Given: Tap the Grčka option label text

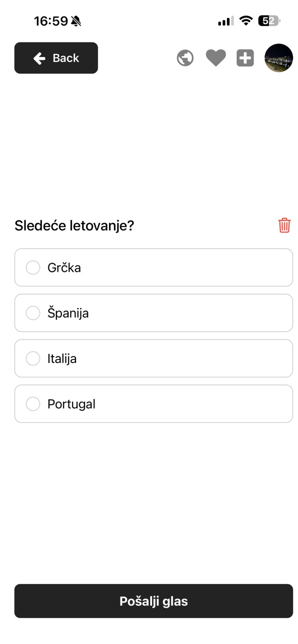Looking at the screenshot, I should 64,268.
